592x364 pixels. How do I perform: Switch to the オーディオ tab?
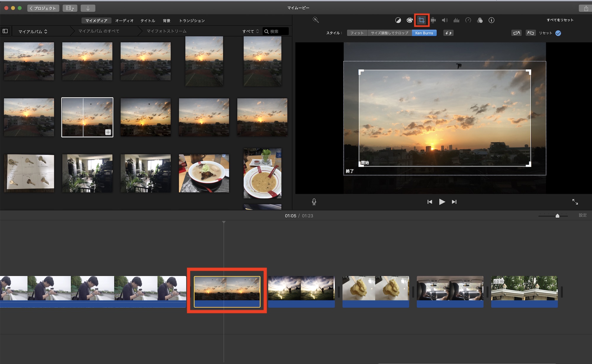click(x=124, y=21)
